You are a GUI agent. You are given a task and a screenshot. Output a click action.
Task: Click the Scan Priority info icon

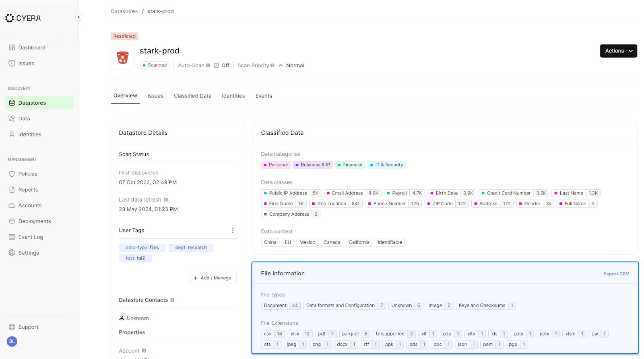pyautogui.click(x=272, y=65)
